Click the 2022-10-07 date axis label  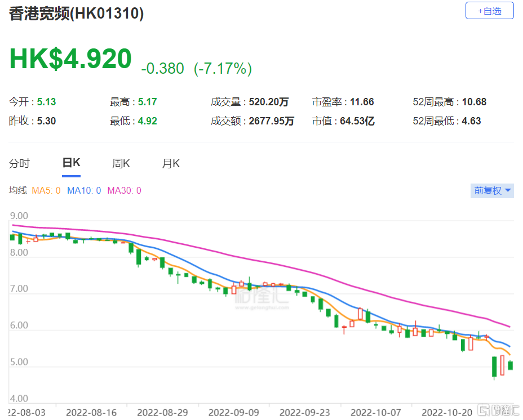[x=375, y=413]
